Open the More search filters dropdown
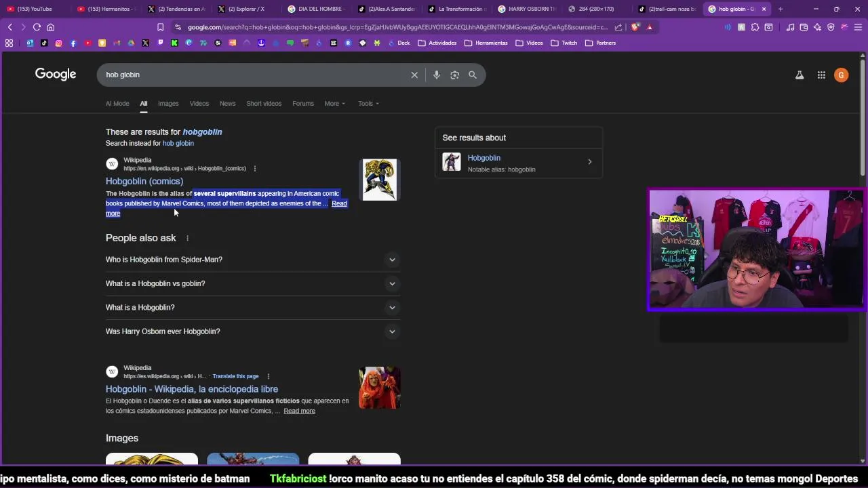This screenshot has height=488, width=868. pyautogui.click(x=335, y=104)
